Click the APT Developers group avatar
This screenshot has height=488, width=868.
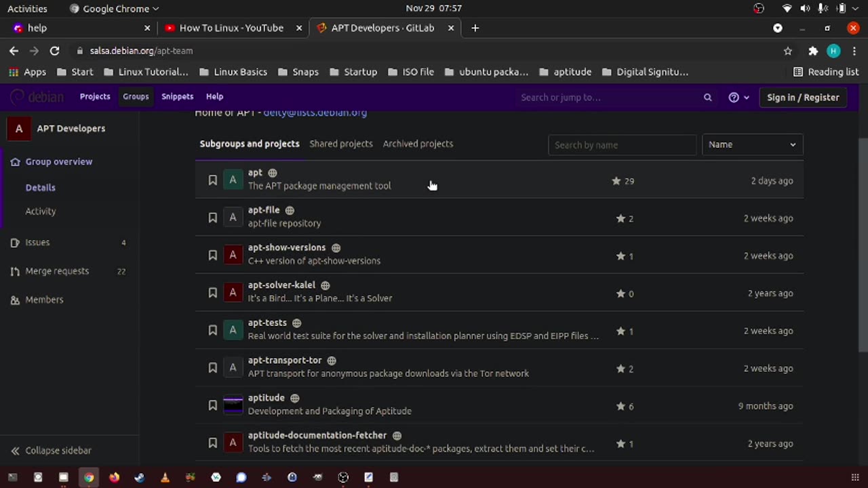click(x=18, y=128)
